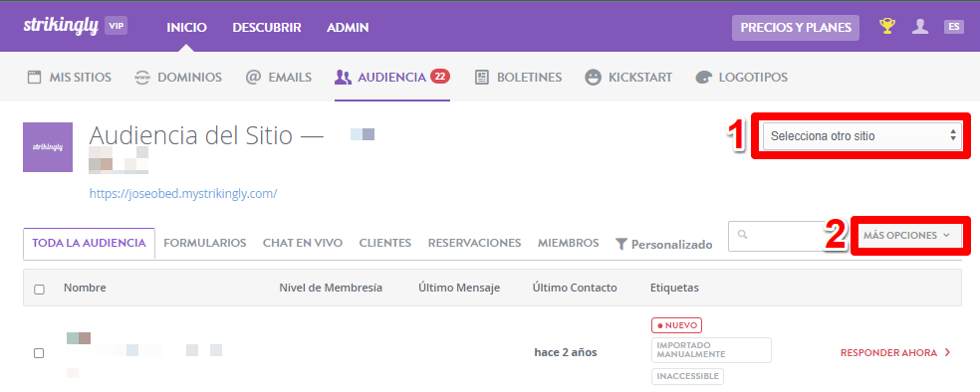Change language via the ES badge
This screenshot has width=980, height=392.
(x=954, y=26)
